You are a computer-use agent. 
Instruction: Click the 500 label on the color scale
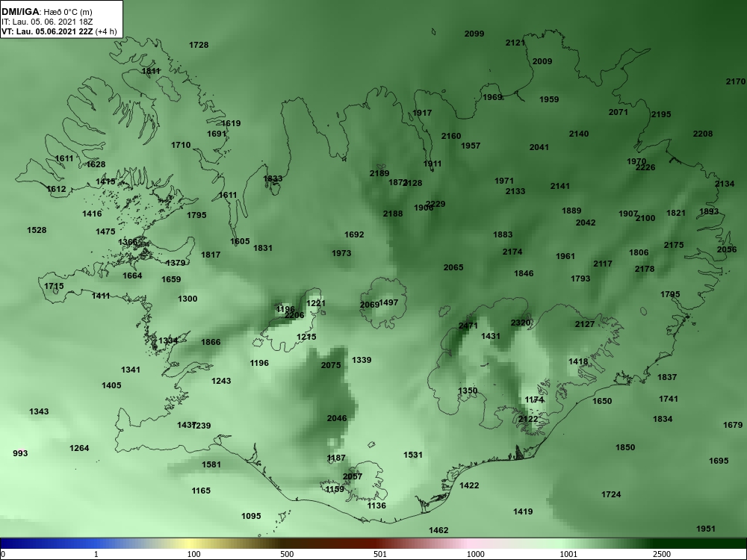coord(287,554)
